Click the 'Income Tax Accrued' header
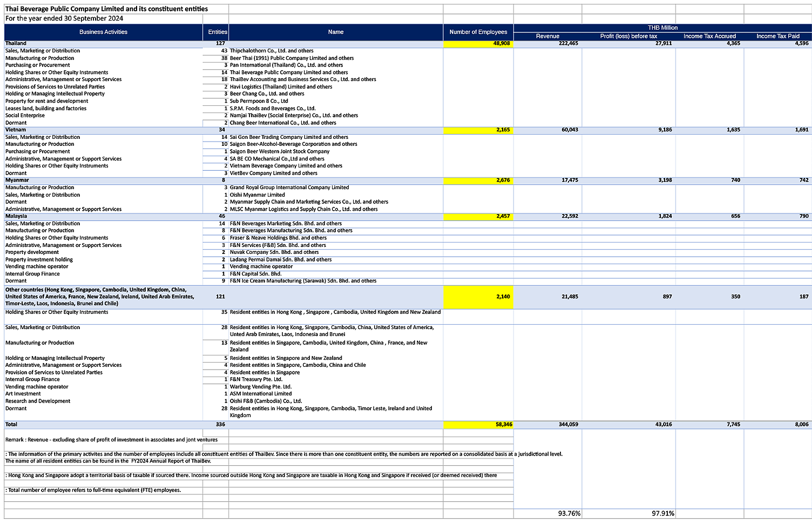Viewport: 812px width, 523px height. click(709, 36)
